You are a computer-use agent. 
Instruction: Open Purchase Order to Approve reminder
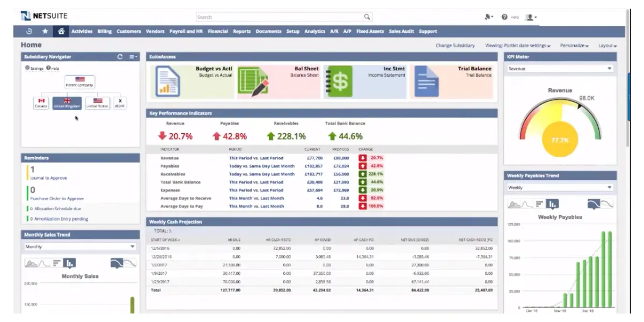point(57,199)
